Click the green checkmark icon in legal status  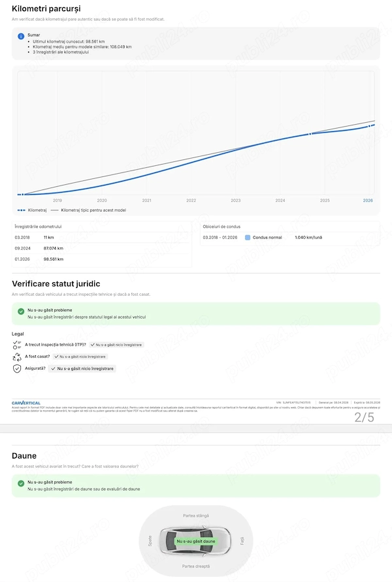tap(21, 312)
